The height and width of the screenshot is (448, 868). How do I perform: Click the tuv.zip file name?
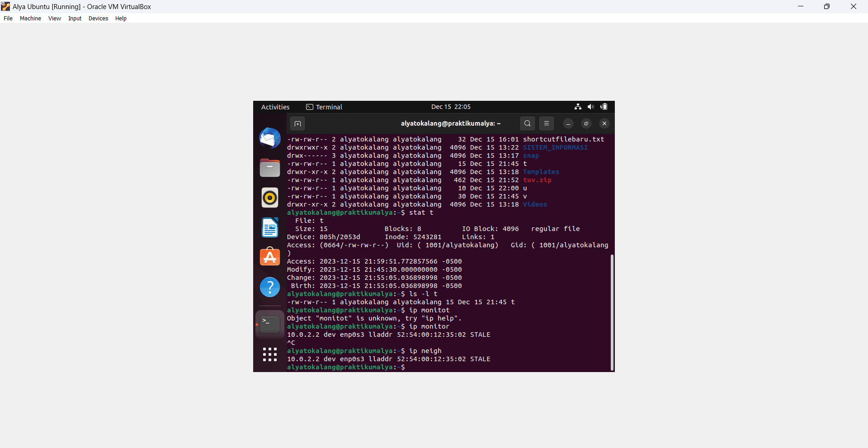(537, 180)
